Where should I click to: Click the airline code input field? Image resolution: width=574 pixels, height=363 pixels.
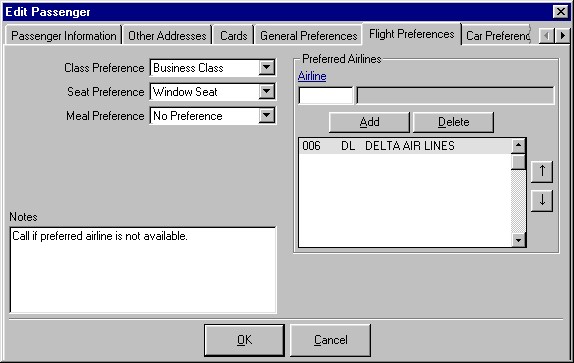pyautogui.click(x=326, y=96)
